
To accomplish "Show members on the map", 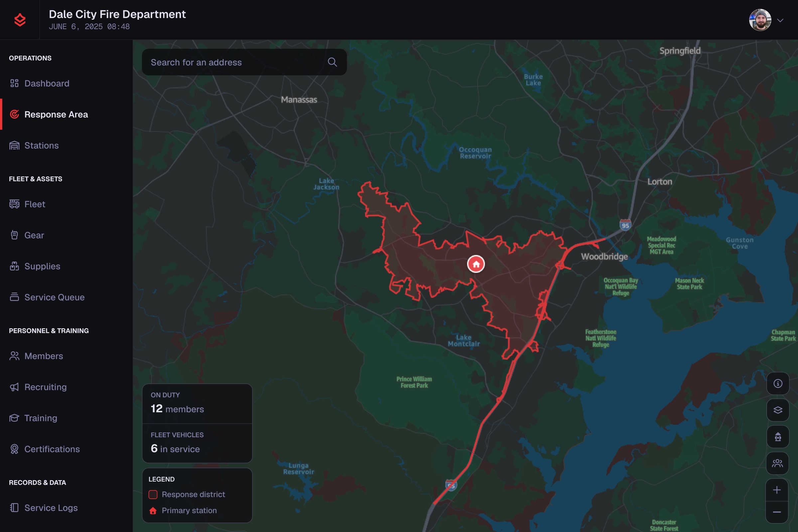I will (778, 463).
